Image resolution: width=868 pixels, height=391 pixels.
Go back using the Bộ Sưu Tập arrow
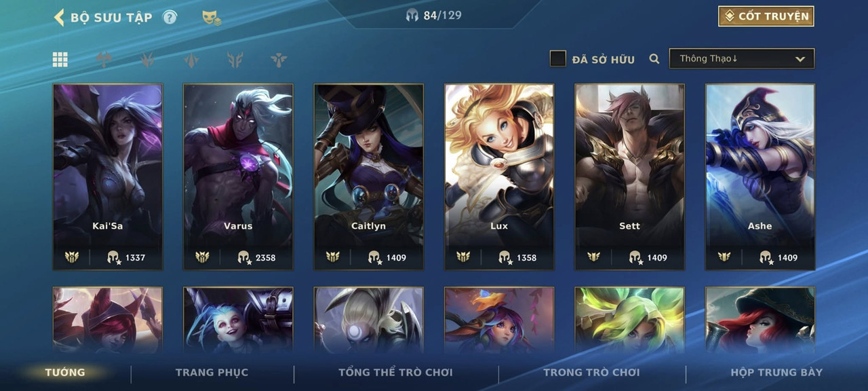pos(59,17)
